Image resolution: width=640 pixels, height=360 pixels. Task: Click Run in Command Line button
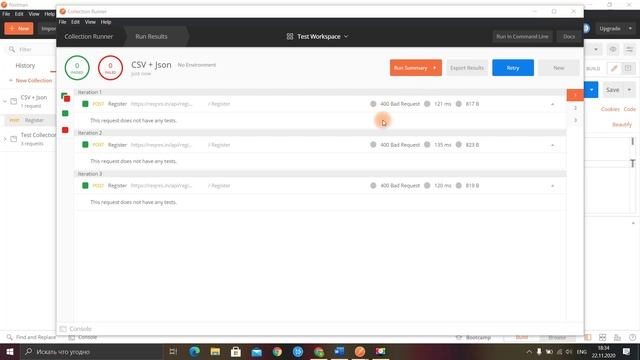pos(522,36)
